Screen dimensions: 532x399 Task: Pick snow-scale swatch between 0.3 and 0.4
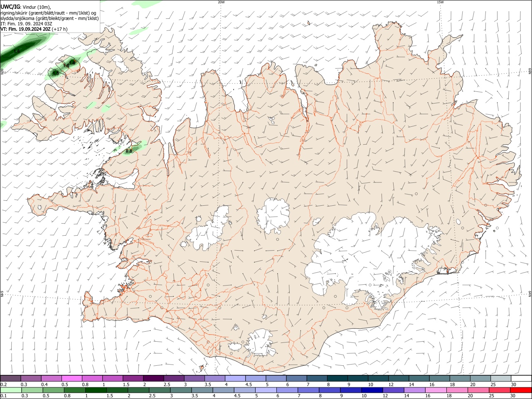pos(31,379)
